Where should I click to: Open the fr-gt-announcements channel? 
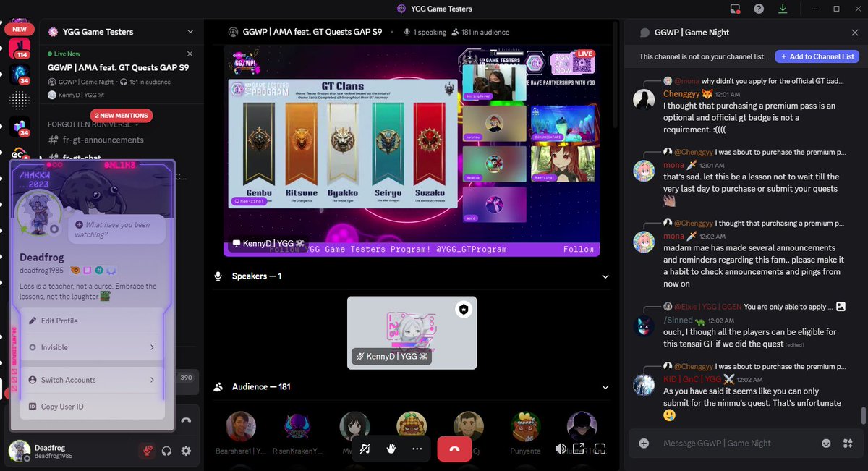pos(103,140)
